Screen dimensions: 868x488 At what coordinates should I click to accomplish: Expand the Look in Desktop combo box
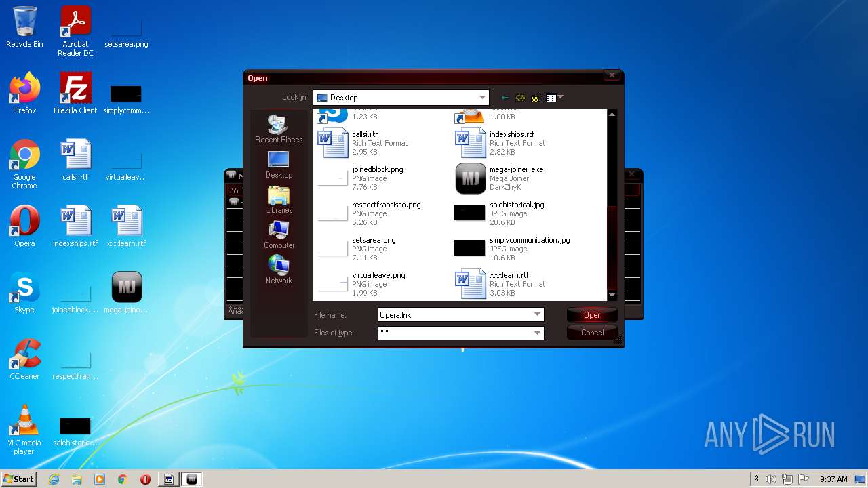[x=401, y=98]
